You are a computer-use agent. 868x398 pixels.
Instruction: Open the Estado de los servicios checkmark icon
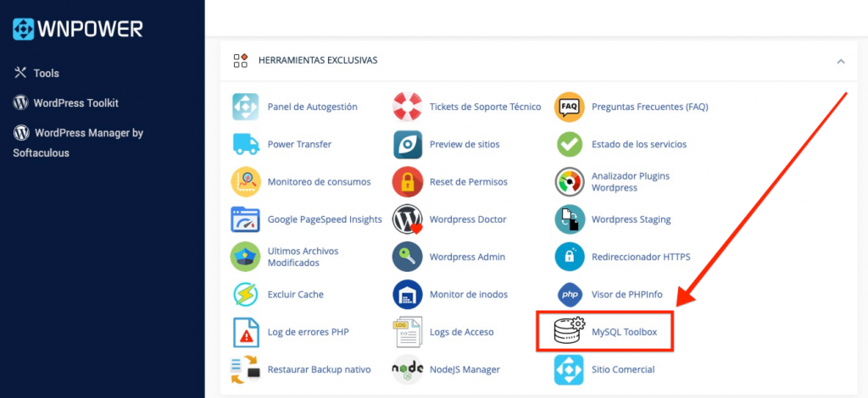[570, 144]
